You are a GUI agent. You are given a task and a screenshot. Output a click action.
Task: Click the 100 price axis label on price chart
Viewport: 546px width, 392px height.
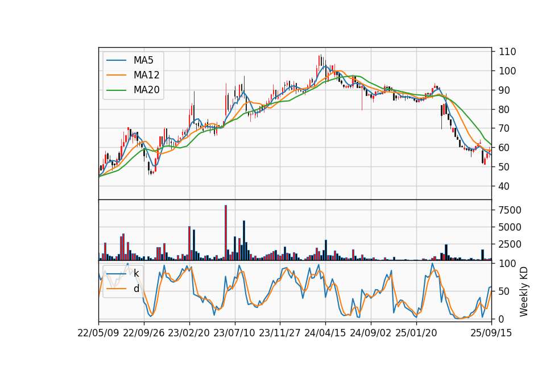[507, 71]
